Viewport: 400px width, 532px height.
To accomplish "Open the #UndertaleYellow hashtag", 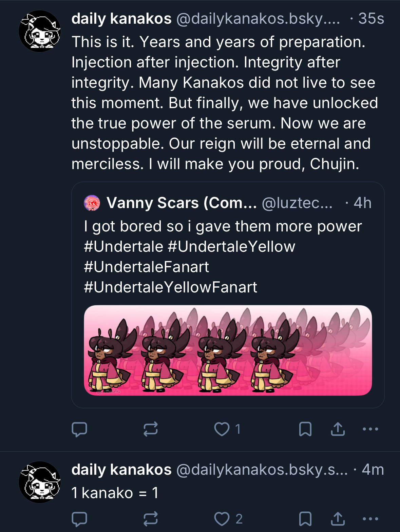I will click(231, 247).
